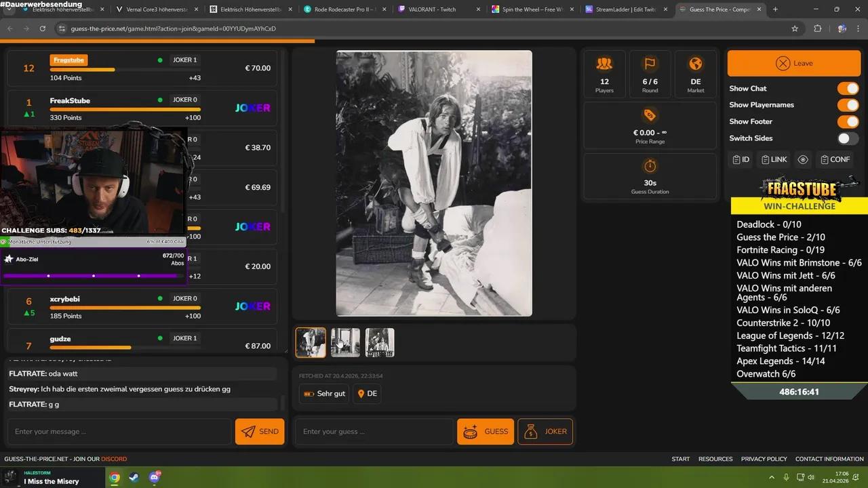Click the Abo-Ziel subscriber progress bar
This screenshot has width=868, height=488.
pos(94,276)
